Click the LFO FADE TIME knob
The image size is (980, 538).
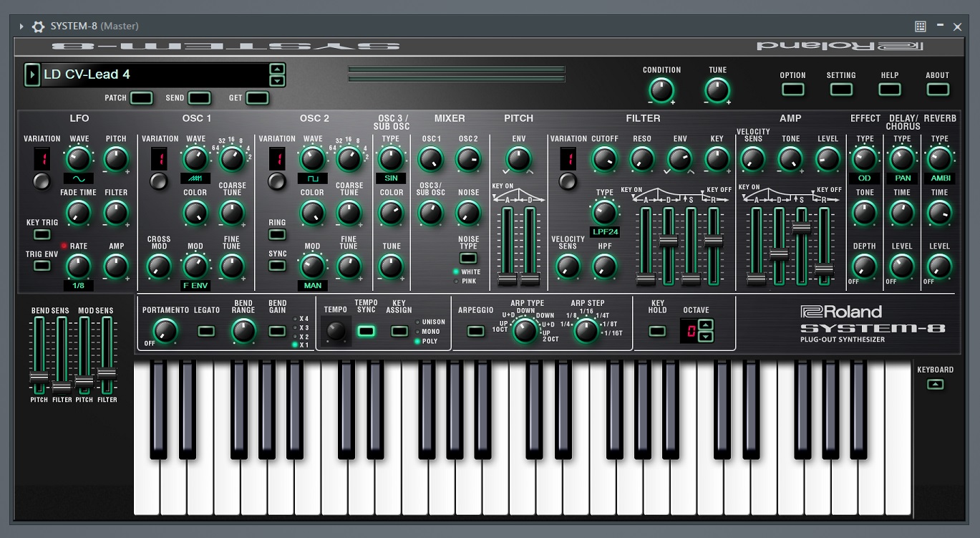(79, 213)
